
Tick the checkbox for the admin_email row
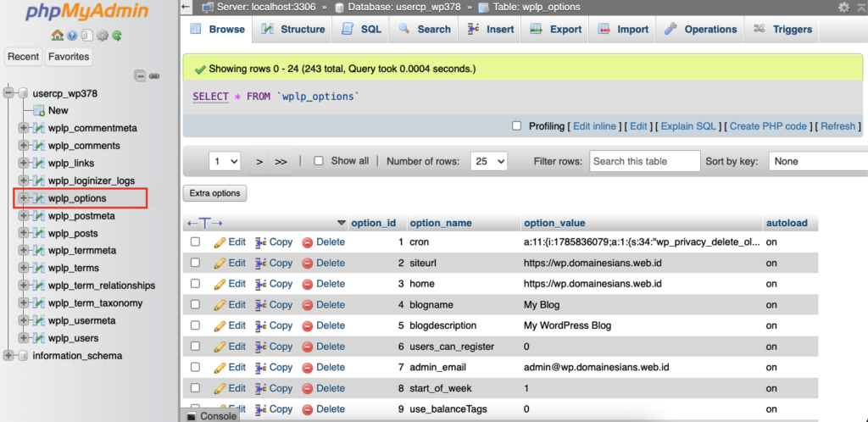pyautogui.click(x=195, y=367)
